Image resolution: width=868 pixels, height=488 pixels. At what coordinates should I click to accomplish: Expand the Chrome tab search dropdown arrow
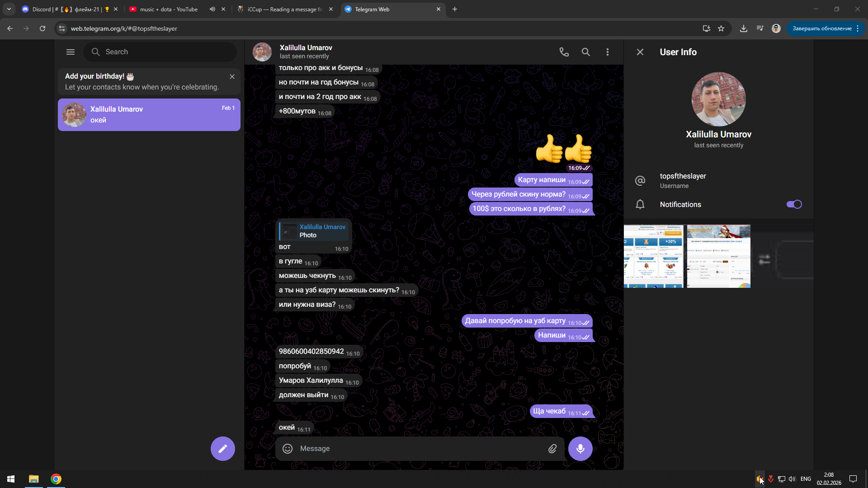pos(9,9)
